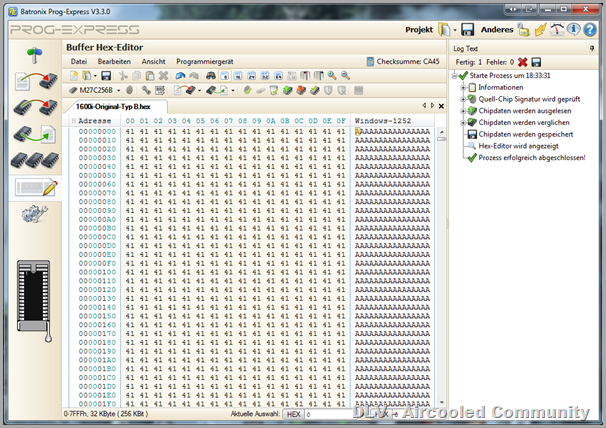The image size is (606, 428).
Task: Save log text with floppy icon
Action: tap(536, 62)
